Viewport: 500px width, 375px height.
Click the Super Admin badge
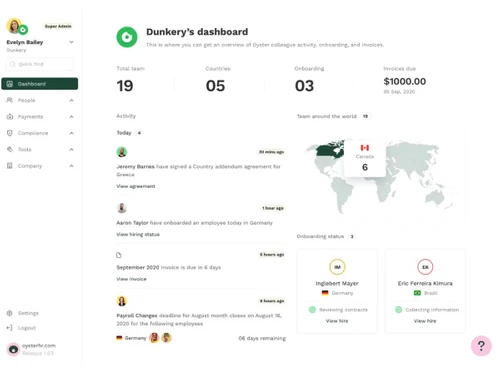point(58,26)
